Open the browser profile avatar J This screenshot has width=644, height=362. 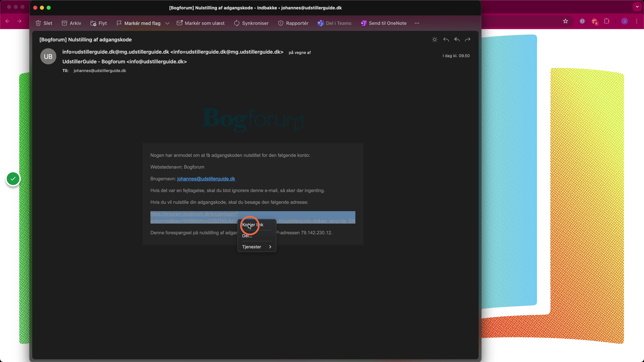pyautogui.click(x=625, y=21)
